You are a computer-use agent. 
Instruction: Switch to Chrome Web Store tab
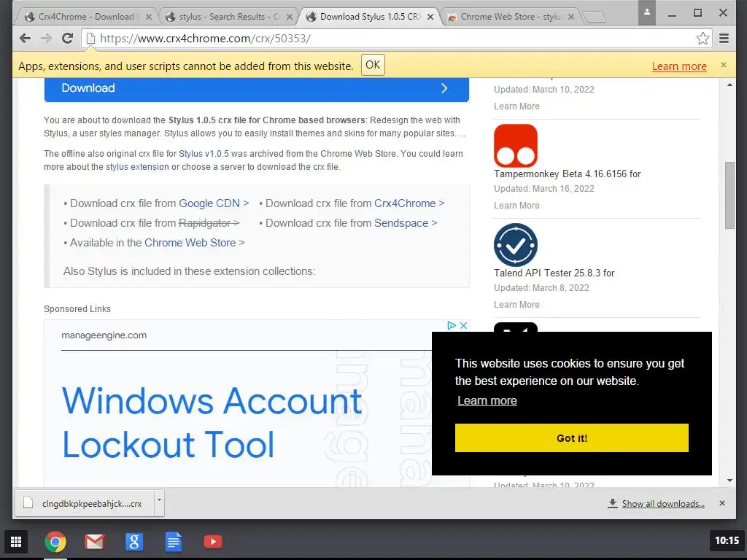pos(510,17)
